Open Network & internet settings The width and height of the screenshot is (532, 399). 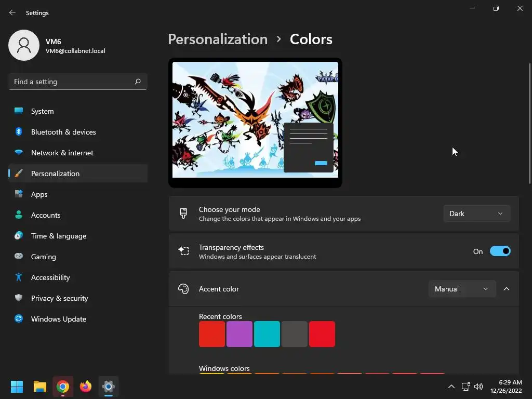coord(78,152)
